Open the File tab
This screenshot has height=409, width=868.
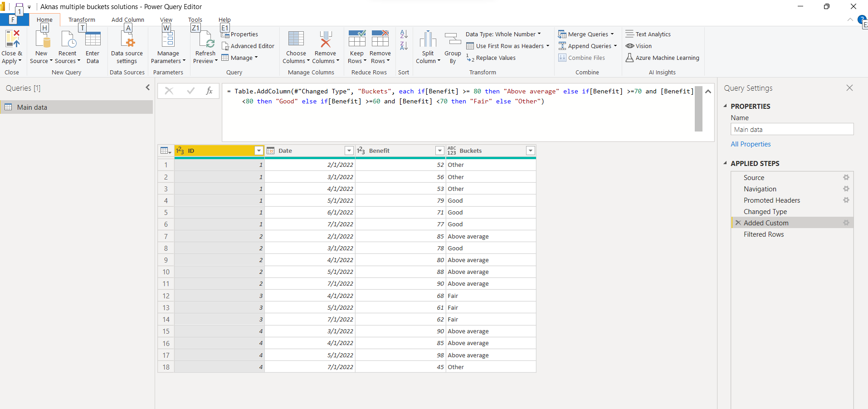pos(14,19)
